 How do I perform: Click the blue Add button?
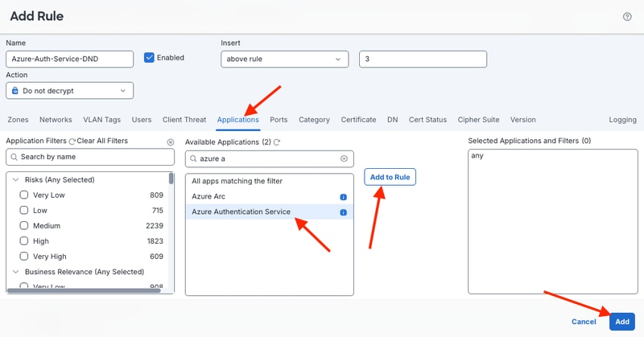tap(621, 322)
